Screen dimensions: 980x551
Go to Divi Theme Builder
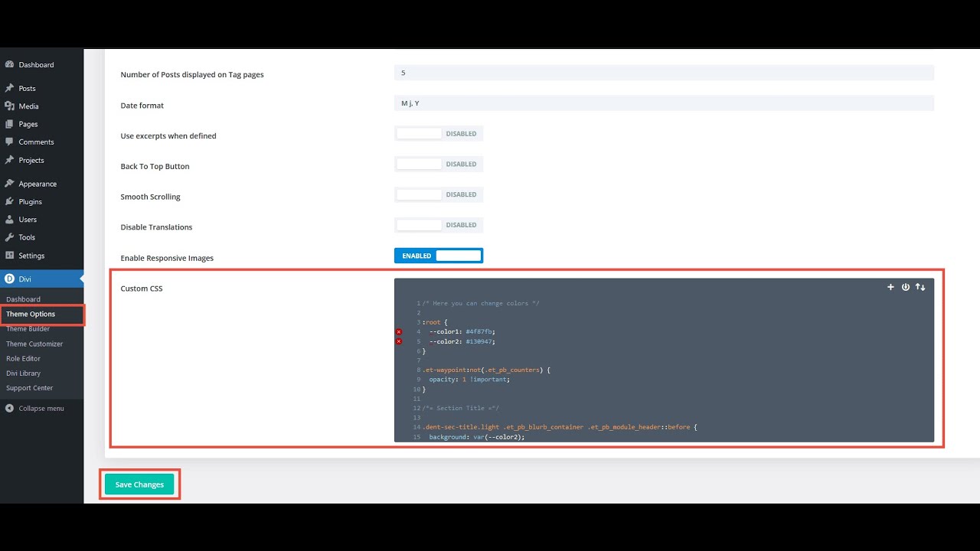[28, 329]
